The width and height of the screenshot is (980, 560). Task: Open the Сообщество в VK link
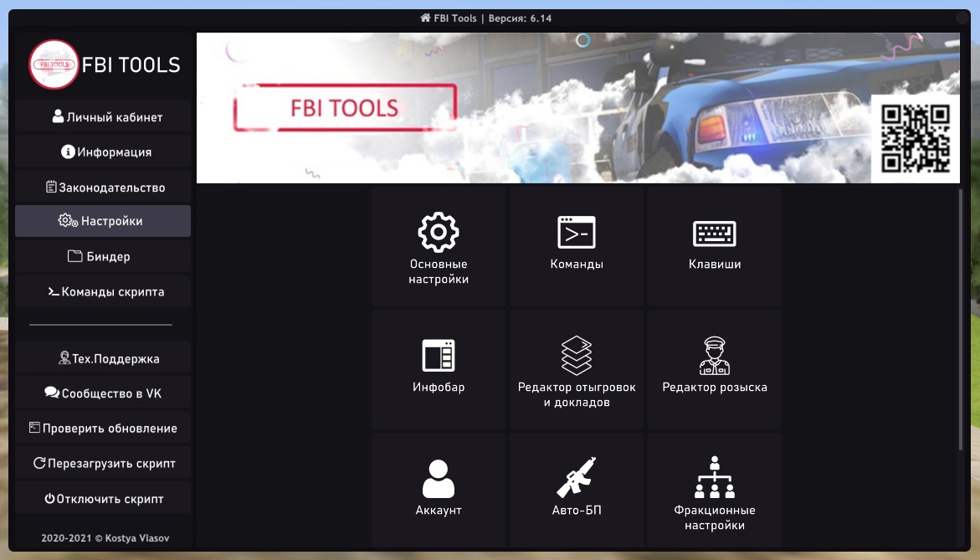point(103,393)
